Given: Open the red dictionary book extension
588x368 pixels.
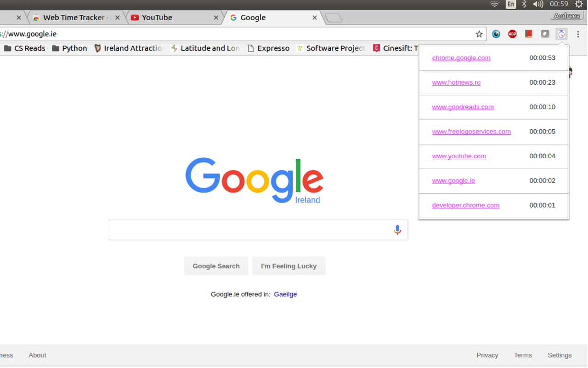Looking at the screenshot, I should tap(529, 34).
